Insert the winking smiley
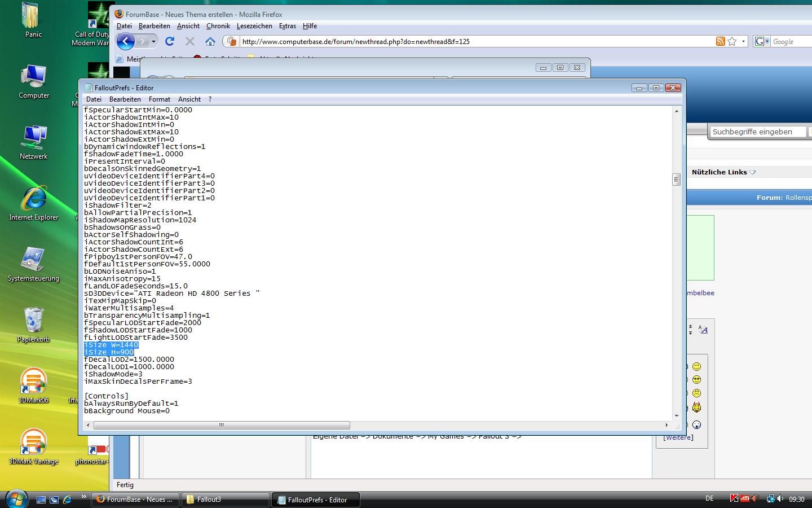812x508 pixels. (x=696, y=367)
